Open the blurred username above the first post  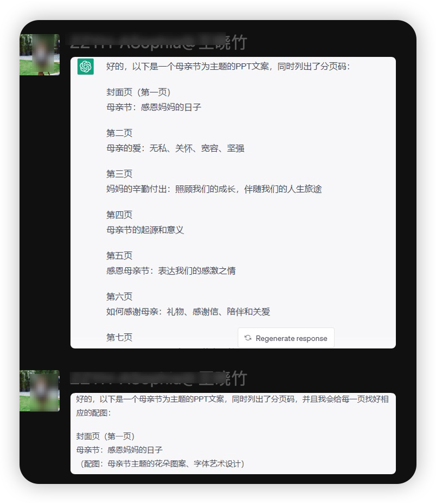point(158,42)
